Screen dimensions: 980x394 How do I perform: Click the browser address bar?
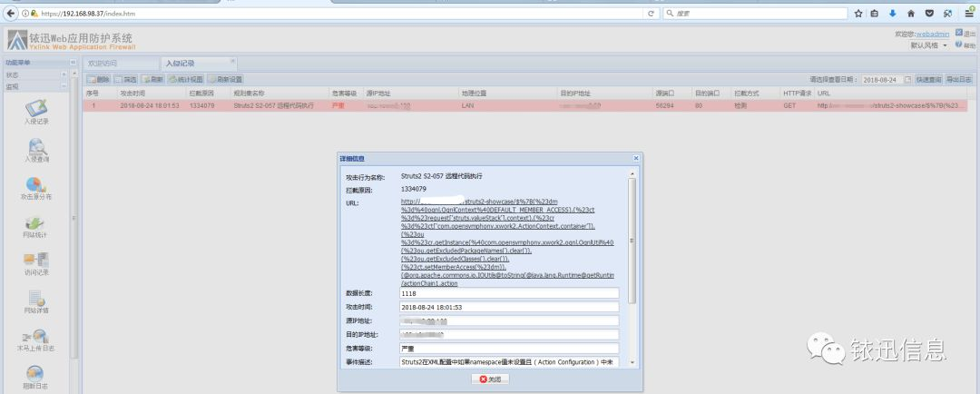338,13
